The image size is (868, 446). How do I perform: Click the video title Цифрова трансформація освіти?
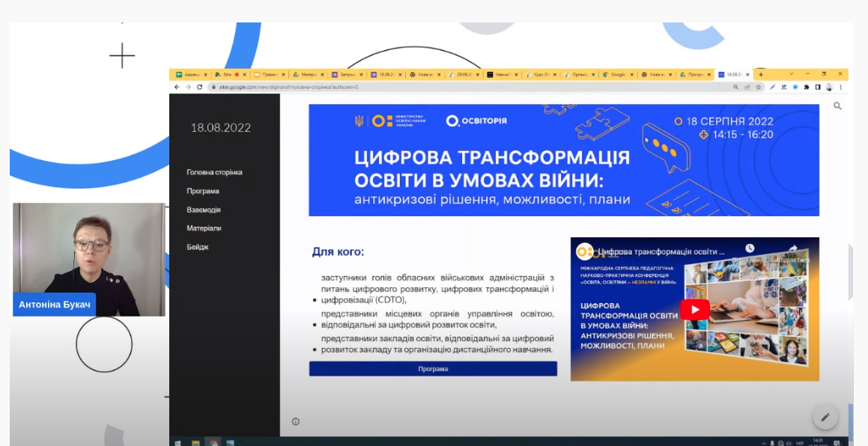661,251
